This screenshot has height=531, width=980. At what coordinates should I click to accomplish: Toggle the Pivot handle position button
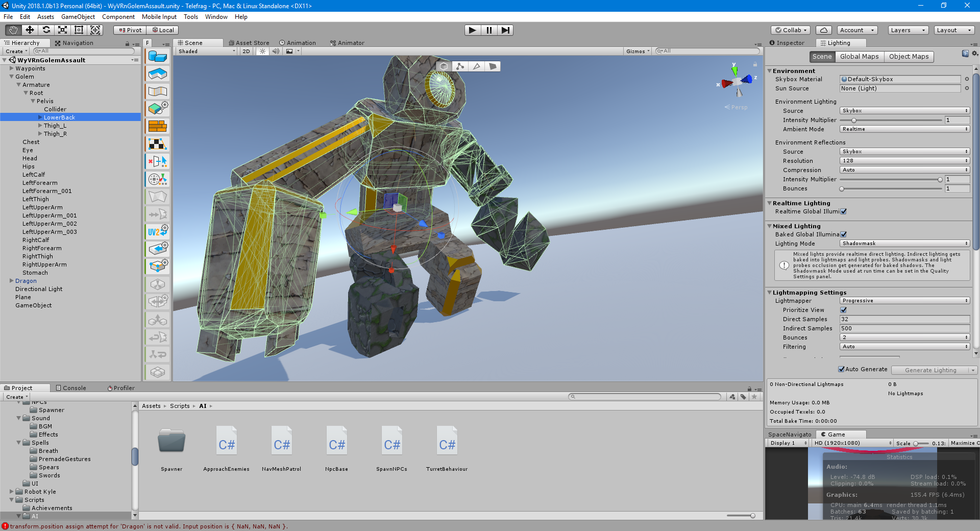point(130,30)
